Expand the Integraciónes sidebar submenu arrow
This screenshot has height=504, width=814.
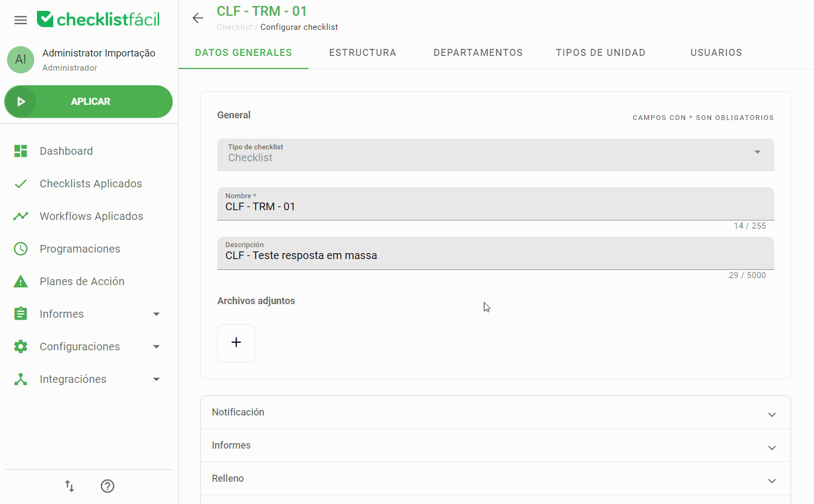click(156, 379)
